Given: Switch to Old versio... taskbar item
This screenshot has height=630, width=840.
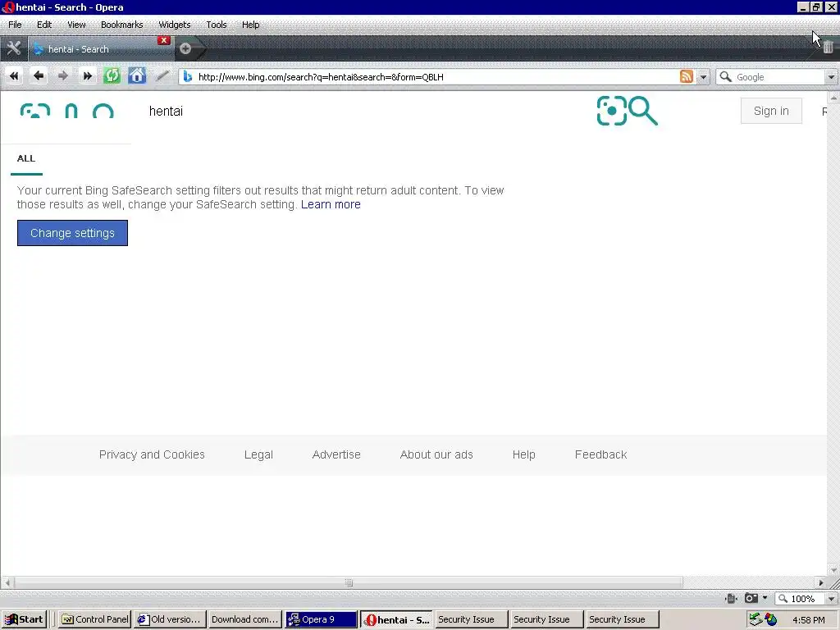Looking at the screenshot, I should (x=170, y=619).
